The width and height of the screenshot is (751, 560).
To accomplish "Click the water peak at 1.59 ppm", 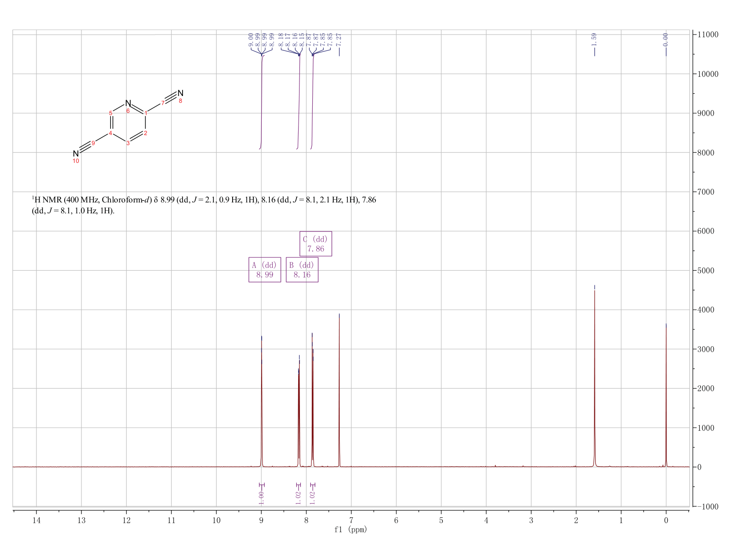I will [x=594, y=378].
